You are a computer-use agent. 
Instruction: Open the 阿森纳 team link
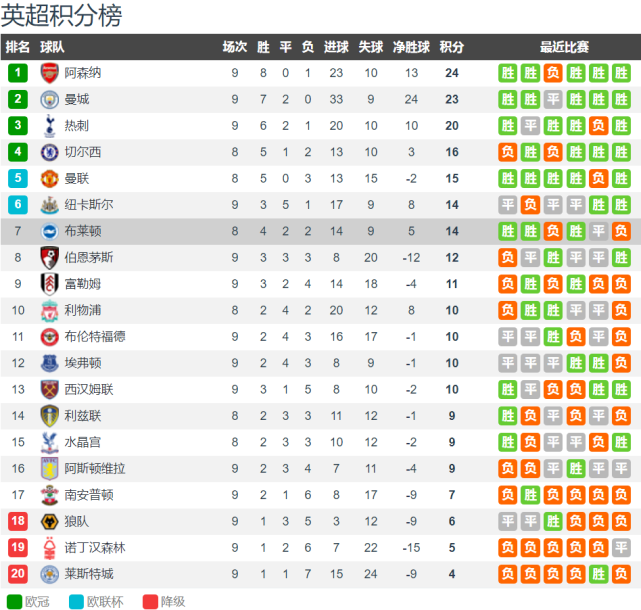82,73
